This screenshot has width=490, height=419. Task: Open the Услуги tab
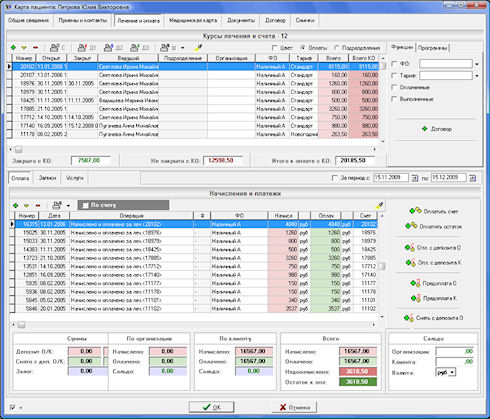[x=75, y=178]
